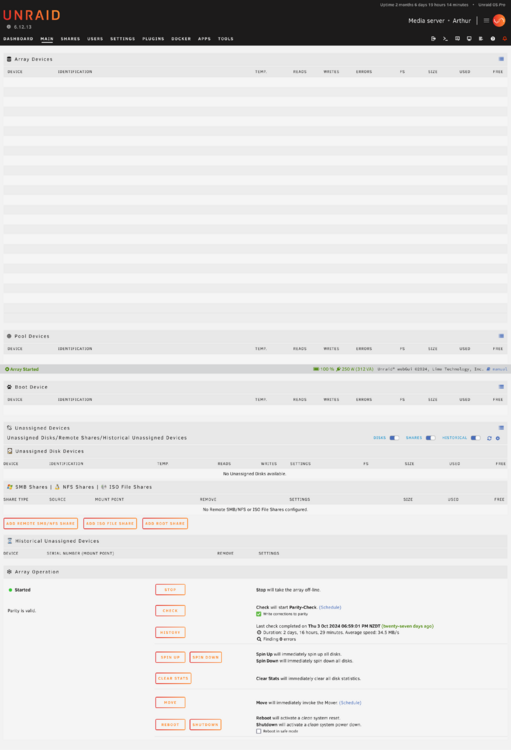
Task: Open the notifications bell icon
Action: click(504, 39)
